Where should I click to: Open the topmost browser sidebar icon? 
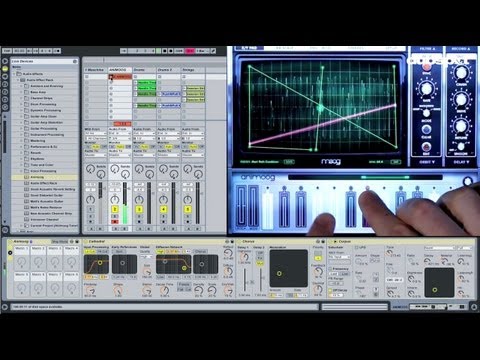point(5,61)
